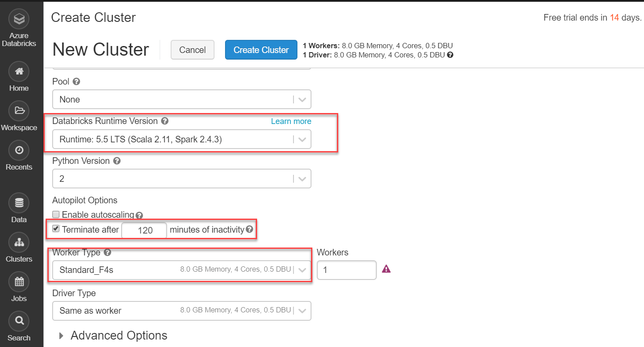644x347 pixels.
Task: Navigate to Clusters via sidebar icon
Action: pos(18,242)
